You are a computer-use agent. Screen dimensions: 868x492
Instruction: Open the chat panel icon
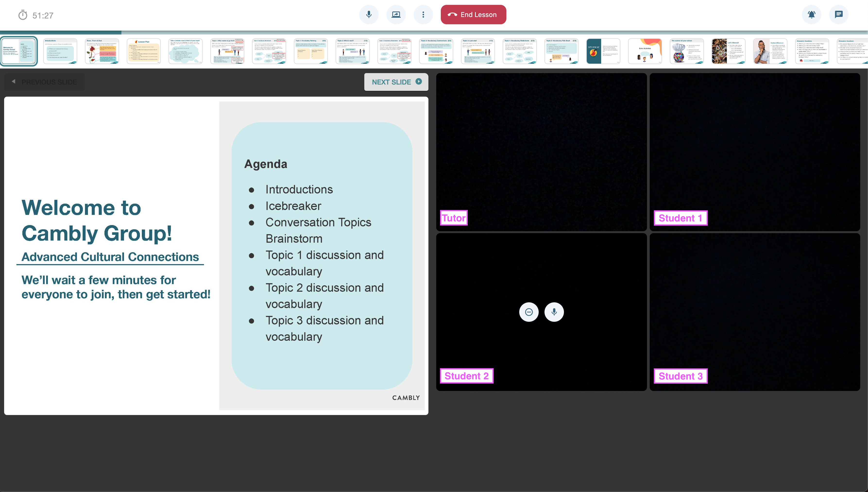pyautogui.click(x=839, y=15)
